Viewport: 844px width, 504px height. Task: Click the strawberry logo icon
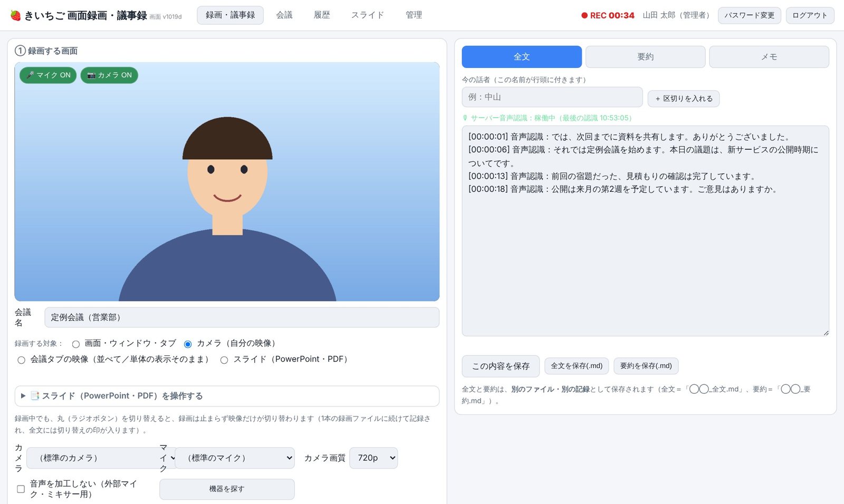pos(16,15)
